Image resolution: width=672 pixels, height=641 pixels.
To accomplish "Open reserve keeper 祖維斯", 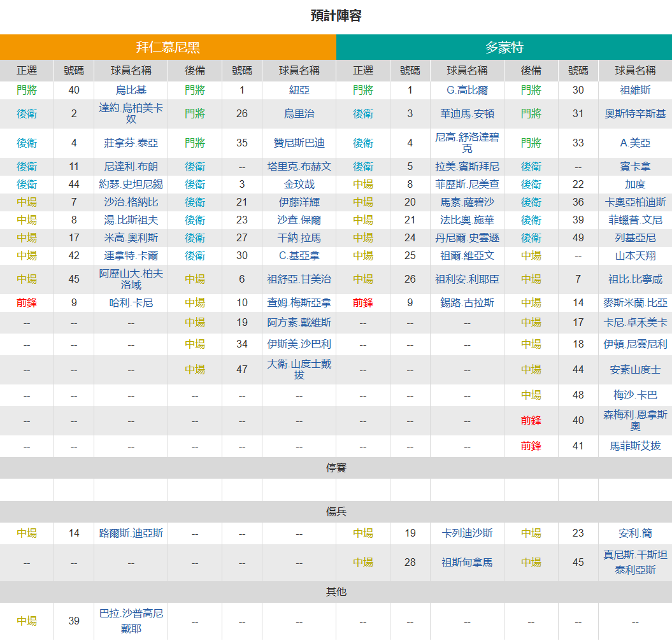I will pyautogui.click(x=635, y=90).
